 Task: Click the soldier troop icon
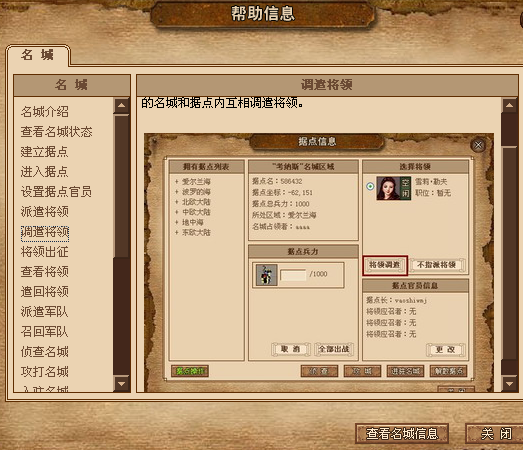(266, 275)
